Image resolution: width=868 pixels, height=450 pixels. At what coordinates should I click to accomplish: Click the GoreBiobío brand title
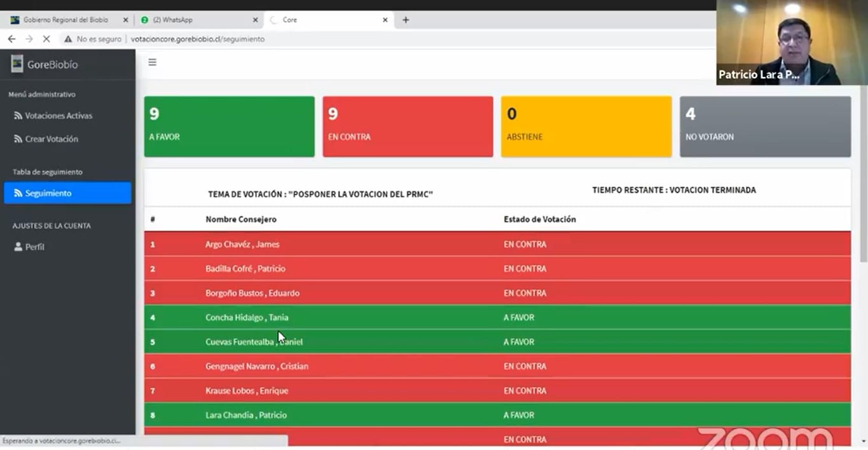[x=52, y=64]
